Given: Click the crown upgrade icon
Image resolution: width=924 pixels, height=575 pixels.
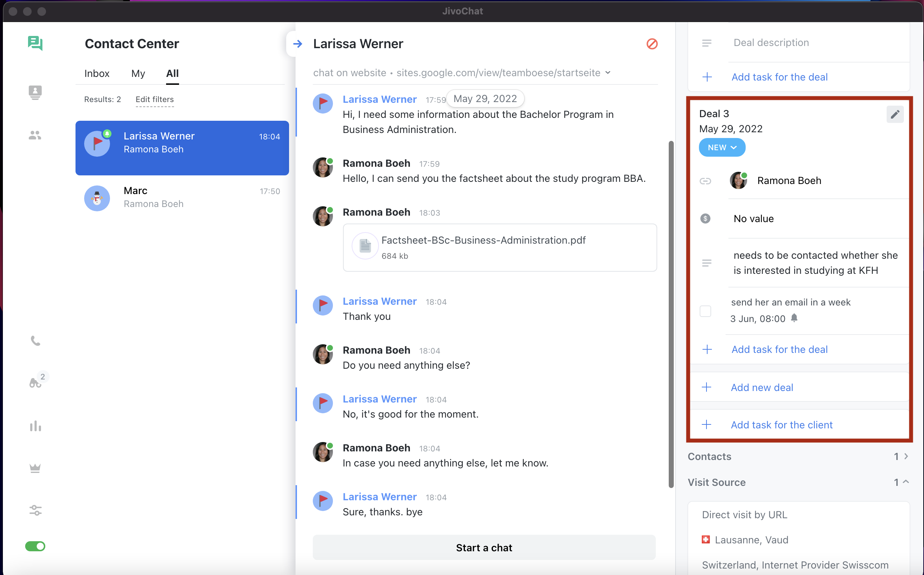Looking at the screenshot, I should (x=35, y=468).
